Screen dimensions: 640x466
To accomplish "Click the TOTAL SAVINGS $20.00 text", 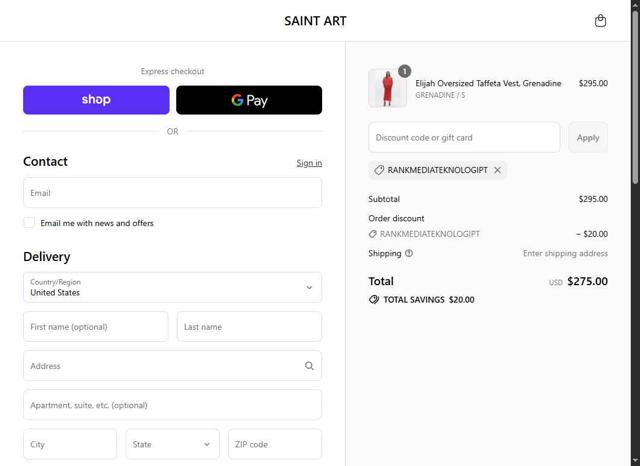I will 429,300.
